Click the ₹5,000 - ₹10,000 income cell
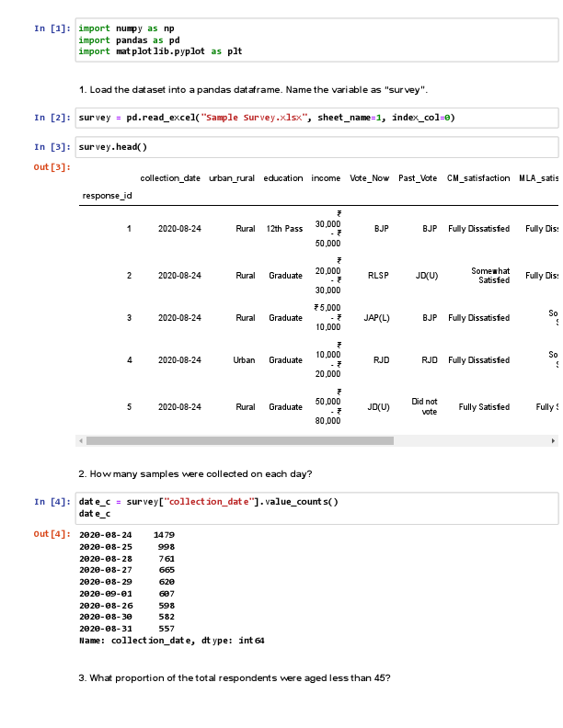Viewport: 563px width, 728px height. tap(327, 317)
